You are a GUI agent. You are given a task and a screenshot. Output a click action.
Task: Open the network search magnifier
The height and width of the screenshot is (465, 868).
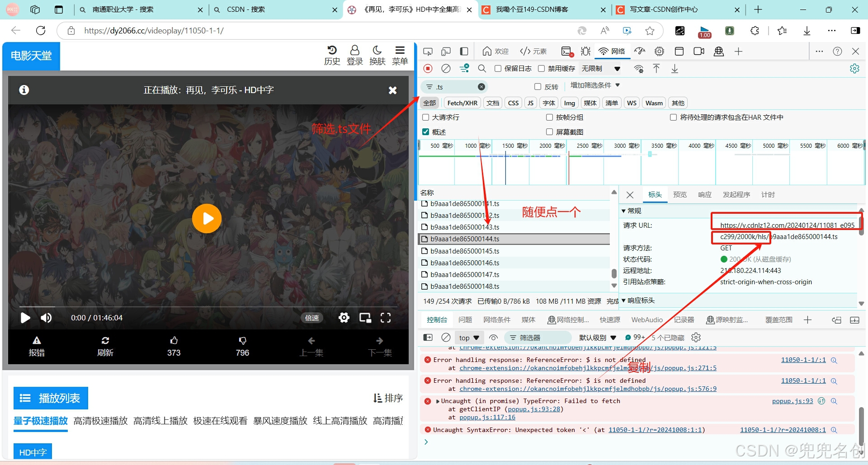pyautogui.click(x=482, y=69)
